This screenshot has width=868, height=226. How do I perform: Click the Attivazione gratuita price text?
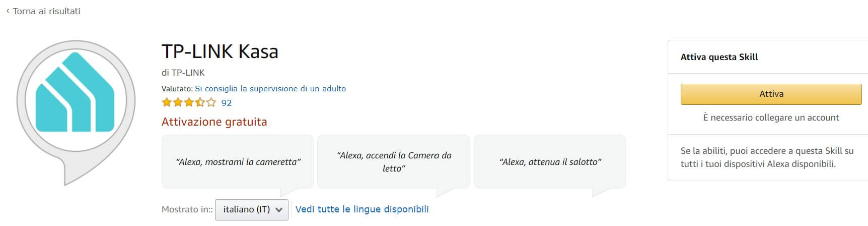point(214,122)
